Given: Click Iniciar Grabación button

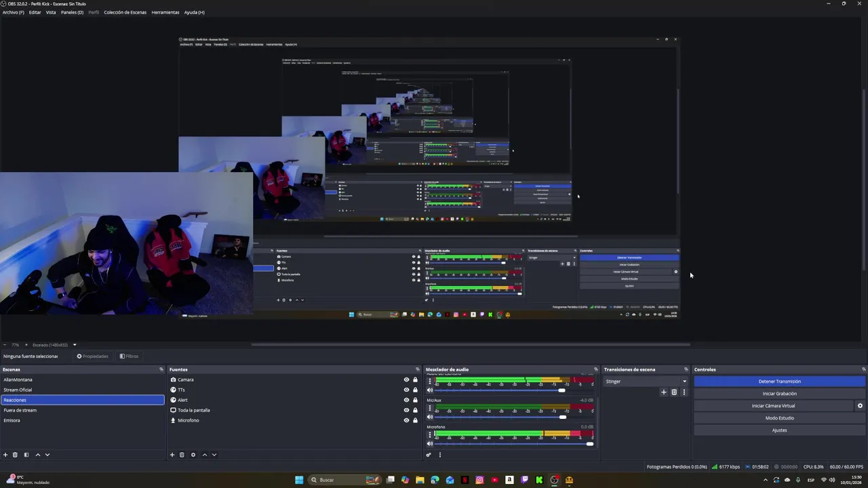Looking at the screenshot, I should pyautogui.click(x=779, y=394).
